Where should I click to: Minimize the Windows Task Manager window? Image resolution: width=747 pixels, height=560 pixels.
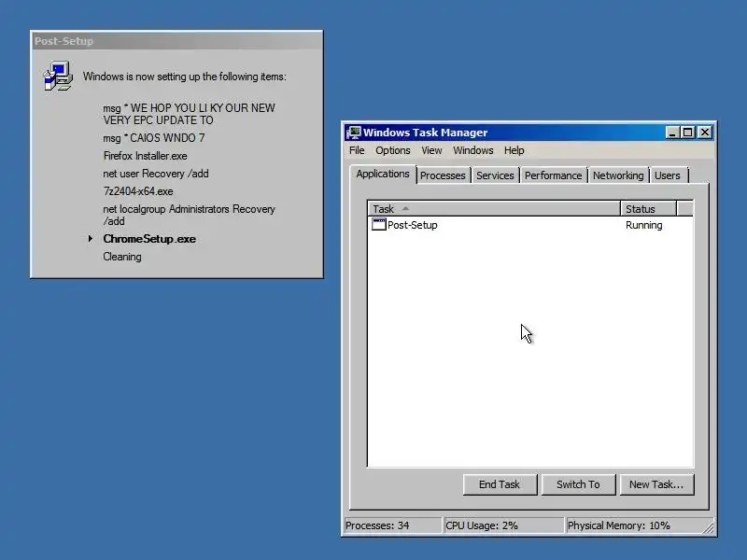tap(672, 133)
